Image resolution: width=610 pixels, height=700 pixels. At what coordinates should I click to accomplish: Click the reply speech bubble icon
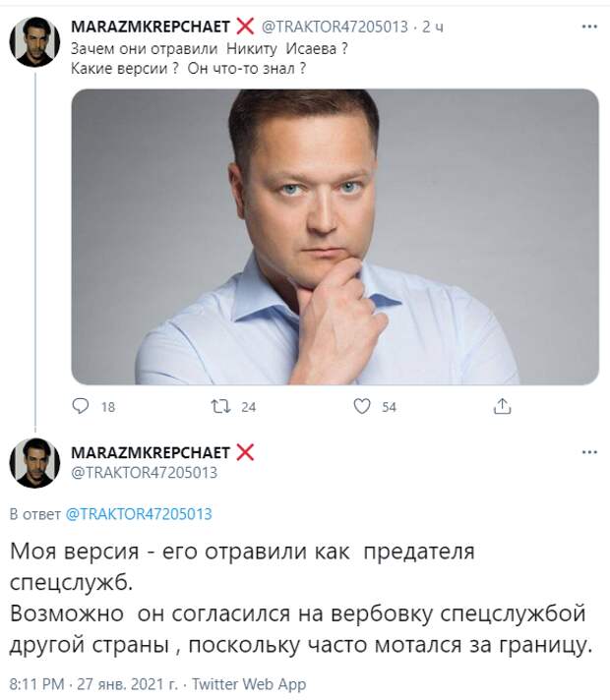click(x=82, y=406)
